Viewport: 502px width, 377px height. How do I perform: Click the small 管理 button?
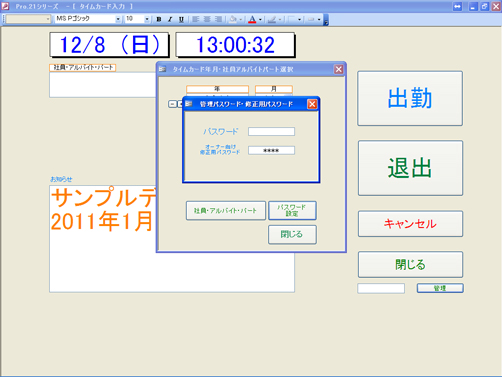(440, 288)
